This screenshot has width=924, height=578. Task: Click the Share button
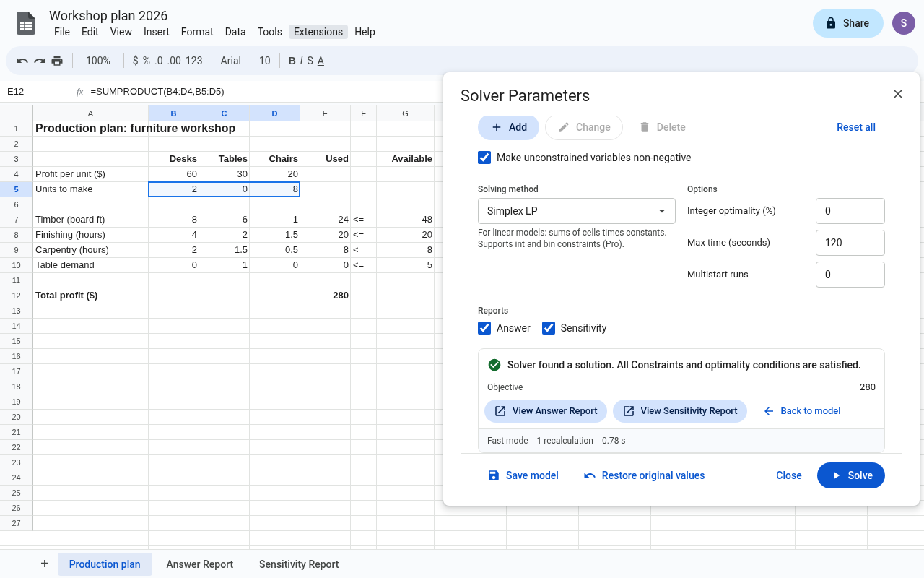pyautogui.click(x=848, y=23)
